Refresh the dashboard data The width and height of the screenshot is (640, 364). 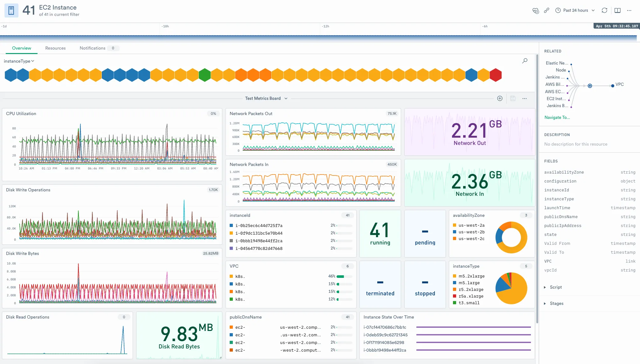604,10
